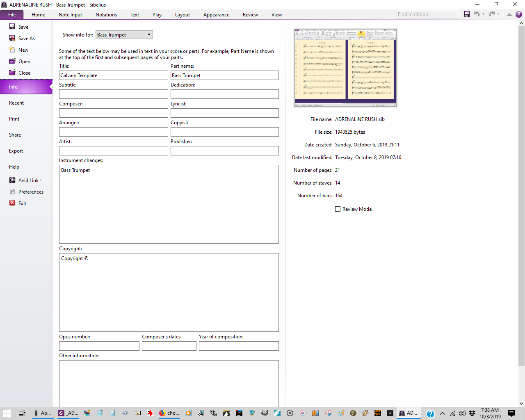The width and height of the screenshot is (525, 420).
Task: Open the Review ribbon tab
Action: coord(250,14)
